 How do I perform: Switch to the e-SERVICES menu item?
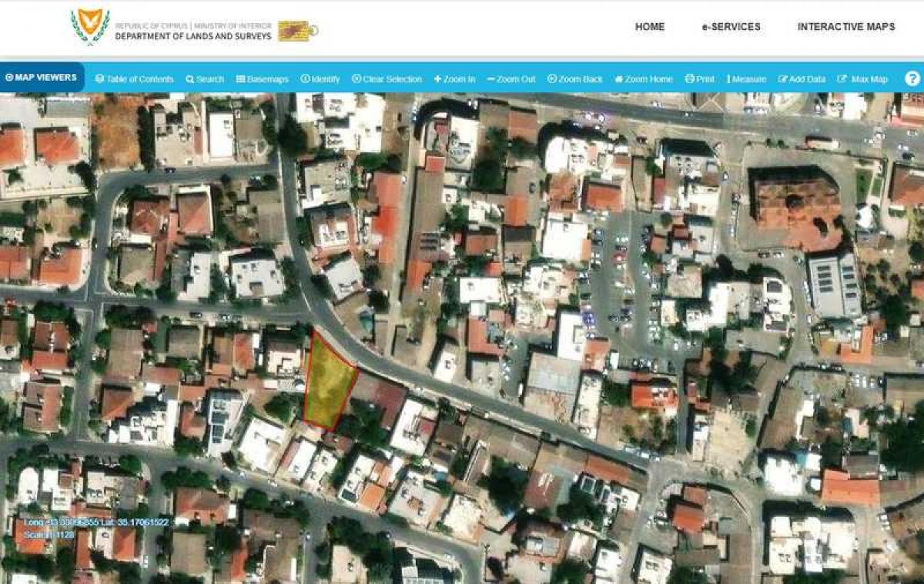pyautogui.click(x=730, y=26)
